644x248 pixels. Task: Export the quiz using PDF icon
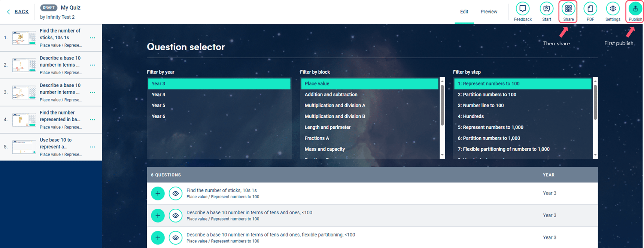click(x=590, y=9)
